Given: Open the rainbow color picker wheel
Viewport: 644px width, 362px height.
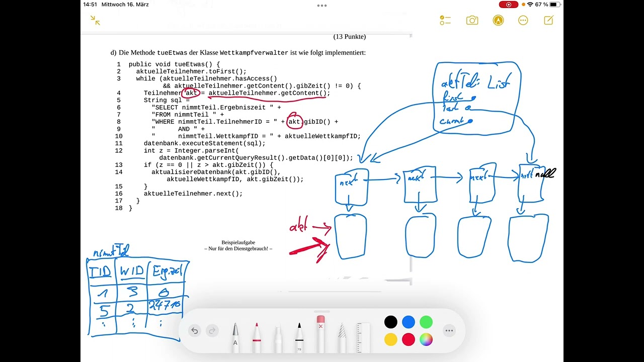Looking at the screenshot, I should (426, 339).
